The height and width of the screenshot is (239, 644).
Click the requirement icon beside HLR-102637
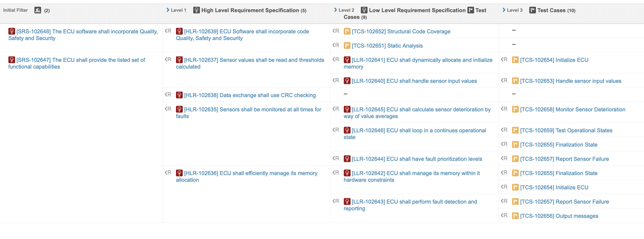pyautogui.click(x=179, y=60)
